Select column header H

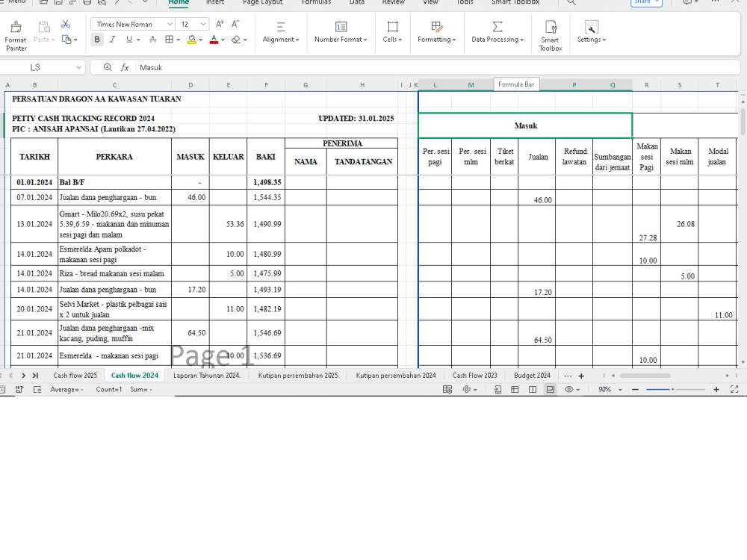[362, 85]
